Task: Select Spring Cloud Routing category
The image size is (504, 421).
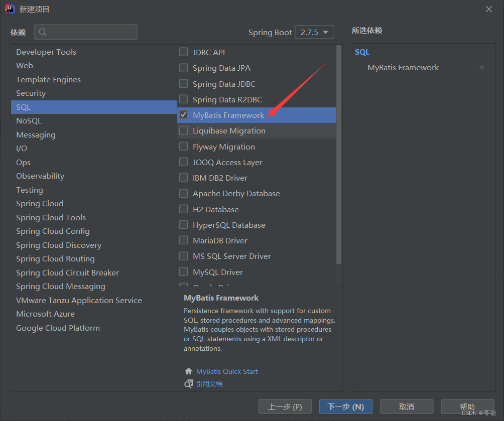Action: 93,259
